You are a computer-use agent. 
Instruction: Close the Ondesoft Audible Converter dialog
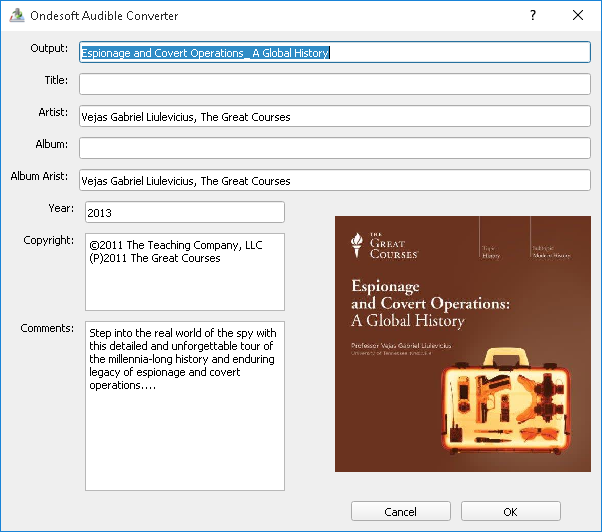(578, 15)
